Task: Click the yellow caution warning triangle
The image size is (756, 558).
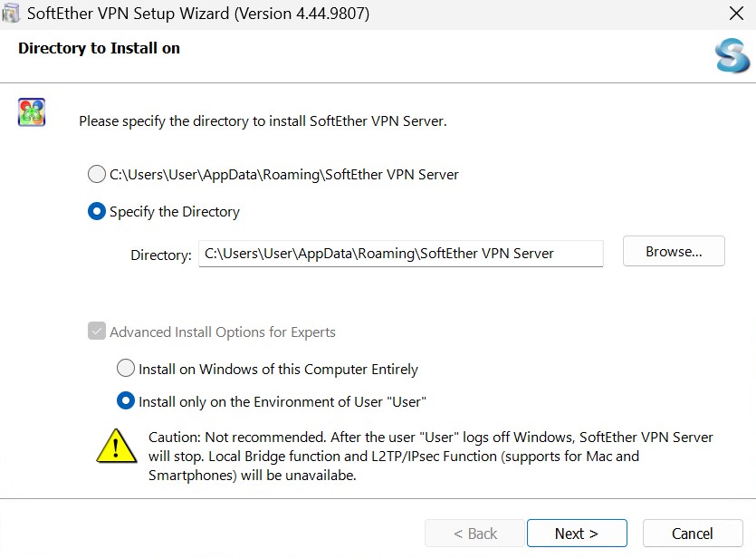Action: tap(117, 447)
